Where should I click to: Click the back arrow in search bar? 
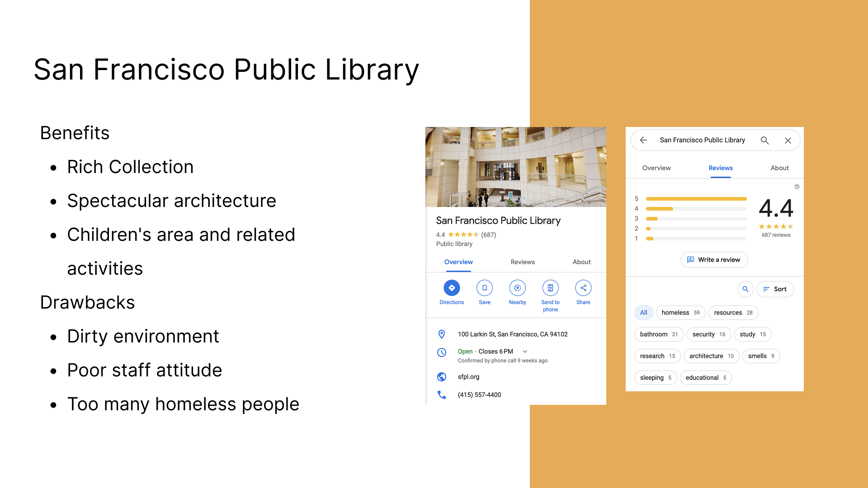tap(643, 140)
